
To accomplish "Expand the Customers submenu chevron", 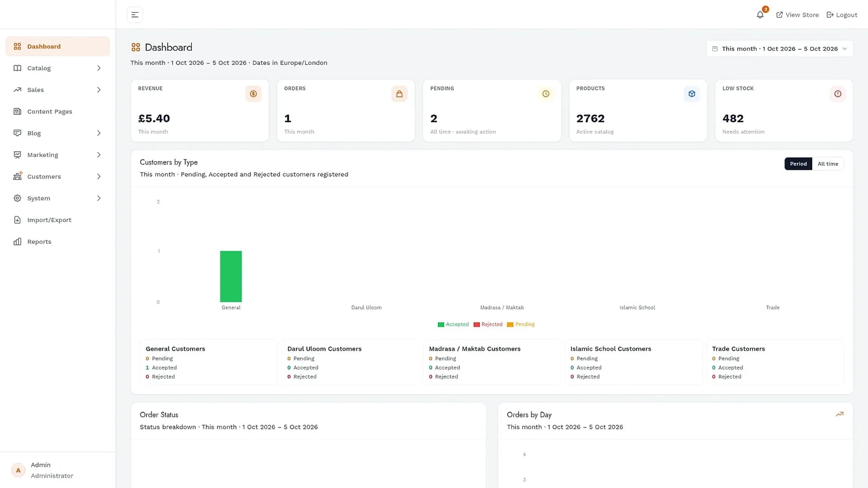I will pos(99,177).
